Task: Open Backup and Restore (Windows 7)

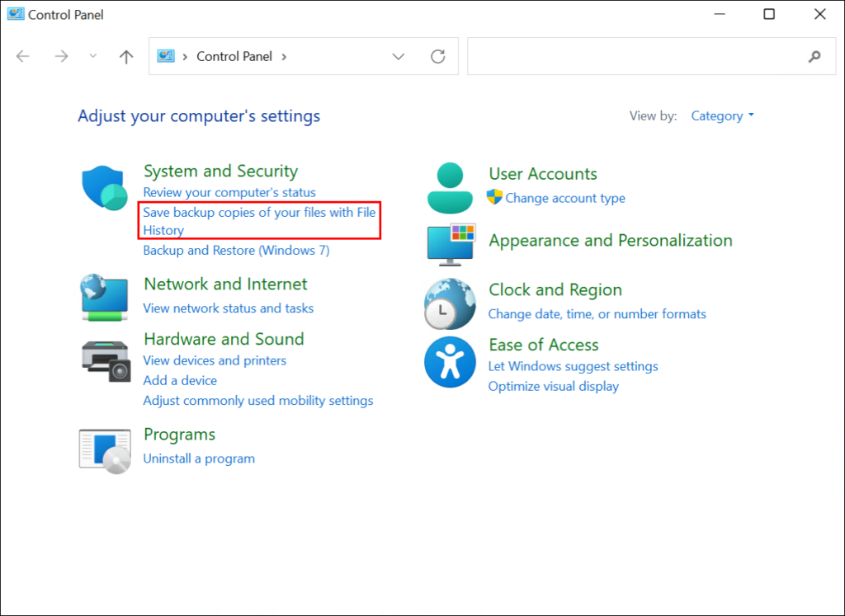Action: pos(236,251)
